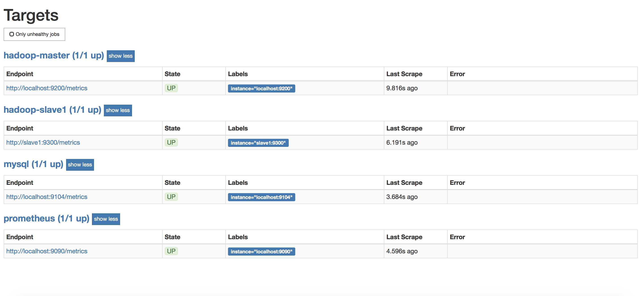Click the UP state badge for slave1:9300
Viewport: 644px width, 296px height.
(x=171, y=143)
